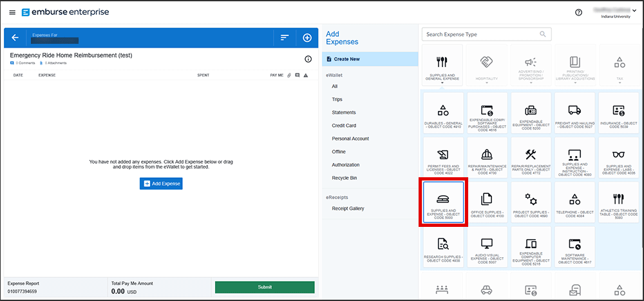
Task: Expand Supplies and General Expense category
Action: [442, 68]
